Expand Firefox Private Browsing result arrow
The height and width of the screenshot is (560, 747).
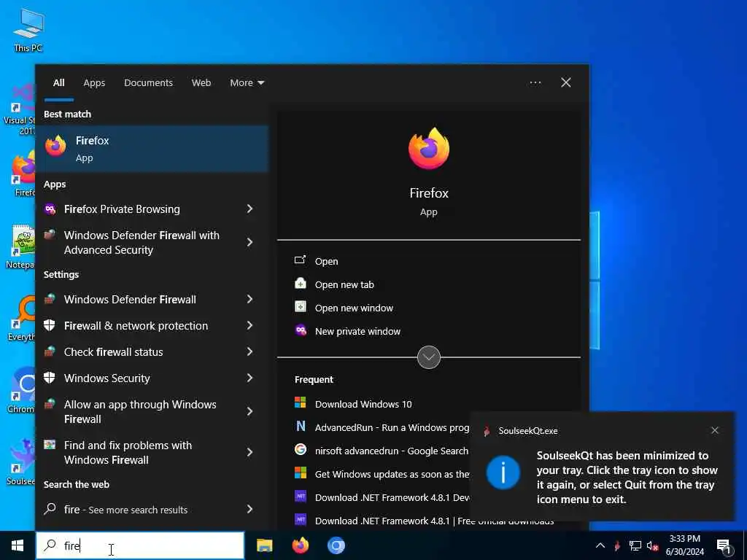[249, 209]
